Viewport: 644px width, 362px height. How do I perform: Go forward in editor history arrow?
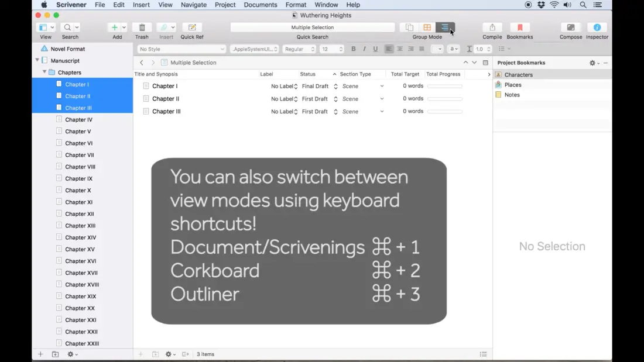pyautogui.click(x=153, y=63)
